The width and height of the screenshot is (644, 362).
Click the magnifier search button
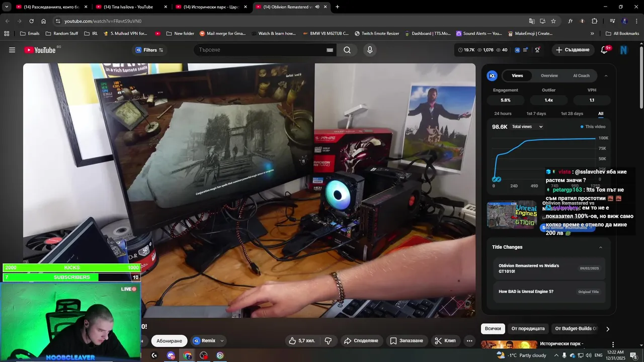[347, 50]
